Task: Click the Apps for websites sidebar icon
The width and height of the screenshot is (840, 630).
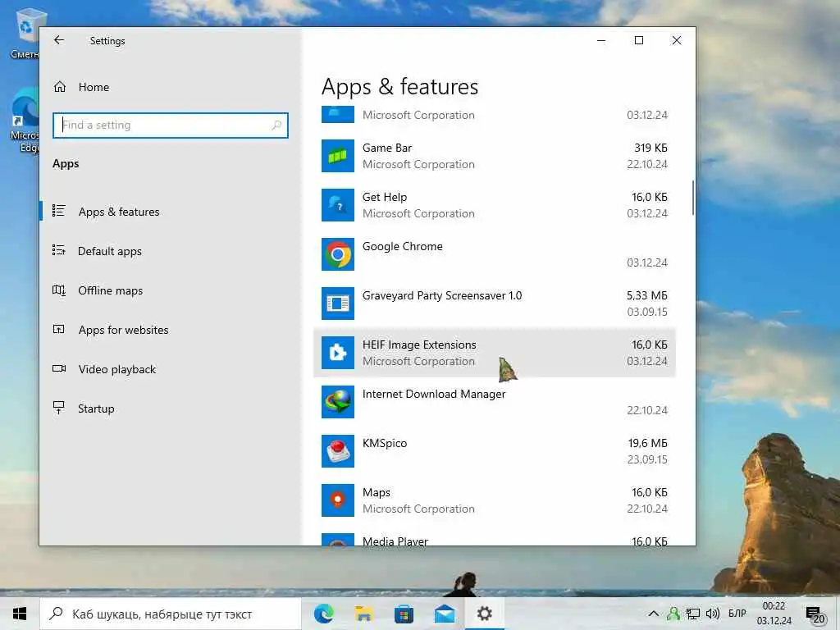Action: [59, 329]
